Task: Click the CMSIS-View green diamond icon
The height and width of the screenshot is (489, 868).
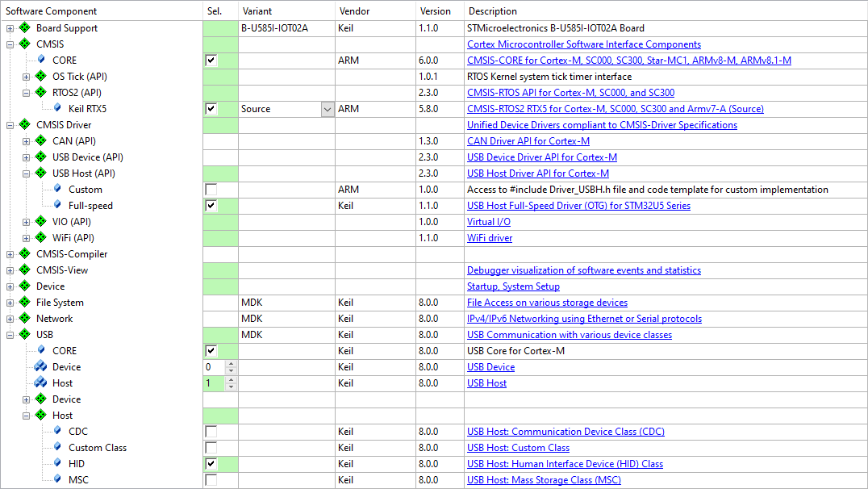Action: 24,270
